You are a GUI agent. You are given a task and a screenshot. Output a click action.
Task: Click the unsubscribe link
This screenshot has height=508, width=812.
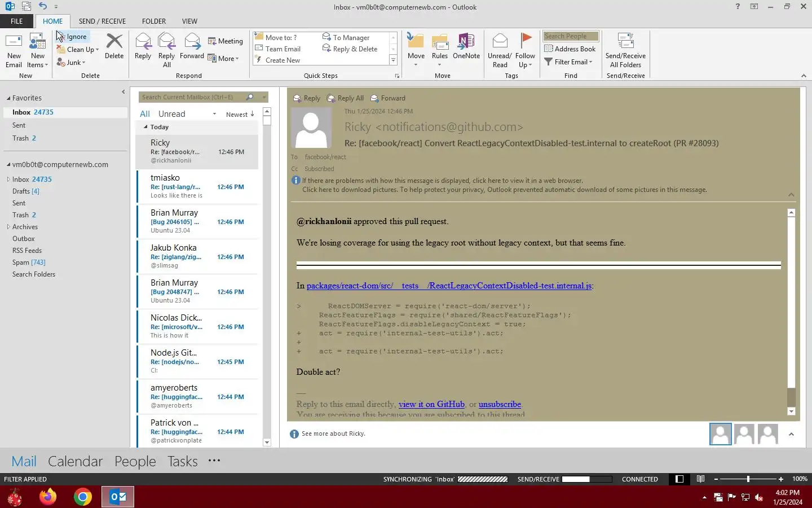(x=500, y=404)
